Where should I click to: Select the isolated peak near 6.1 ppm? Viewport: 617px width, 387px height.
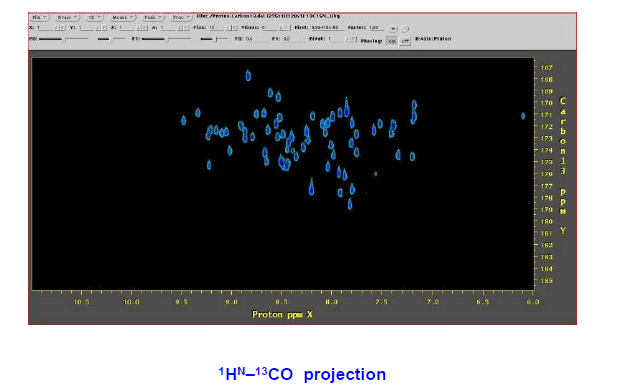click(523, 116)
